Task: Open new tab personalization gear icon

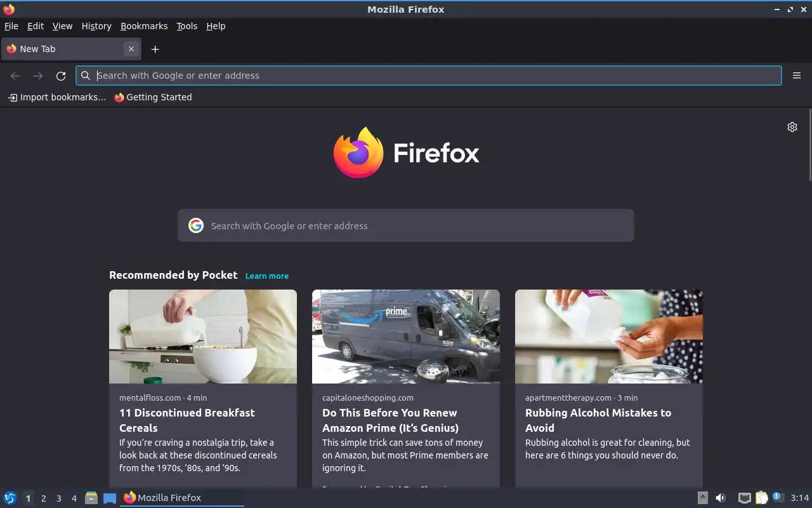Action: tap(792, 127)
